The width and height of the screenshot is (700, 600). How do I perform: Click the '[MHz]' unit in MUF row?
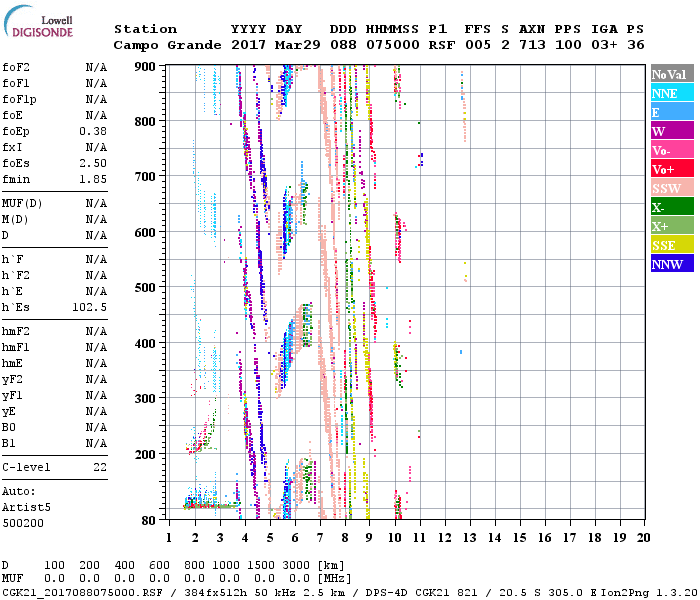click(334, 579)
